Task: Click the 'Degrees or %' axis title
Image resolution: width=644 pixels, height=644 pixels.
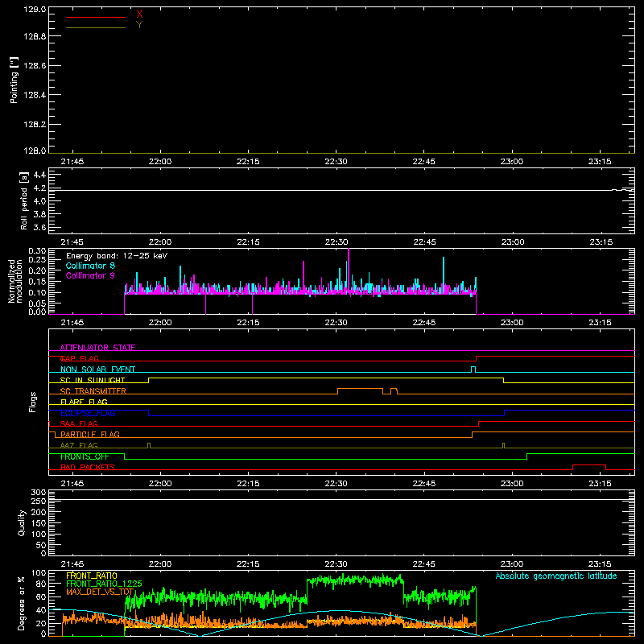Action: point(22,603)
